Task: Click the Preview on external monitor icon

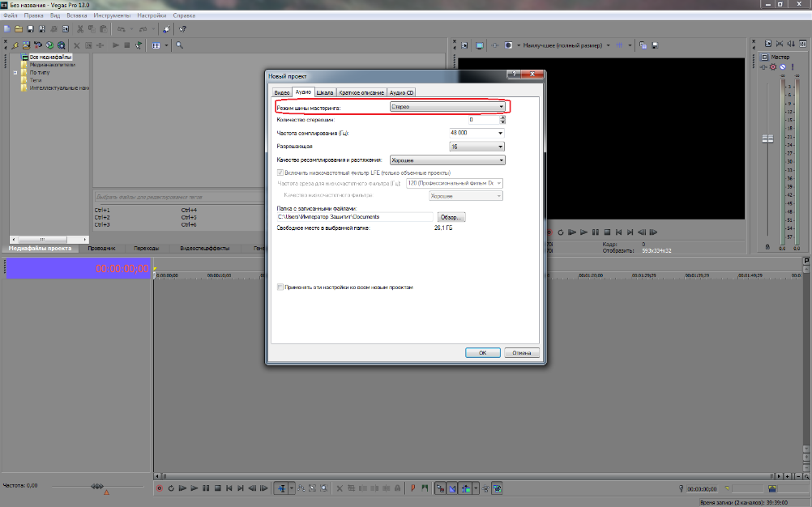Action: (480, 45)
